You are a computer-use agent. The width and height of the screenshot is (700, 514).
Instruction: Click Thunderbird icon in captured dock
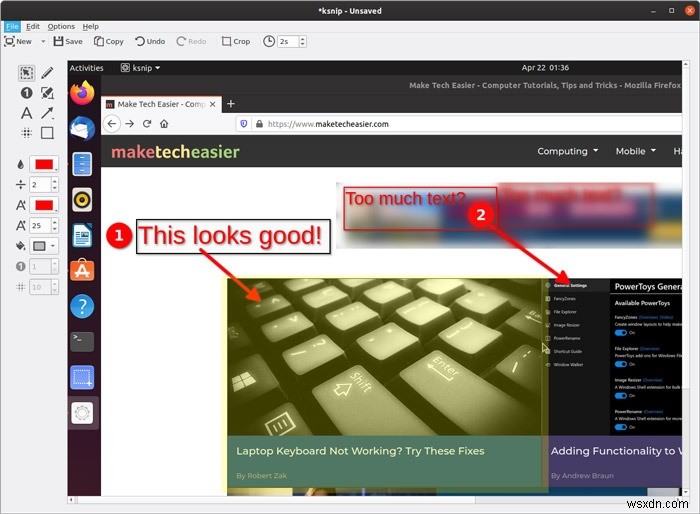tap(82, 129)
